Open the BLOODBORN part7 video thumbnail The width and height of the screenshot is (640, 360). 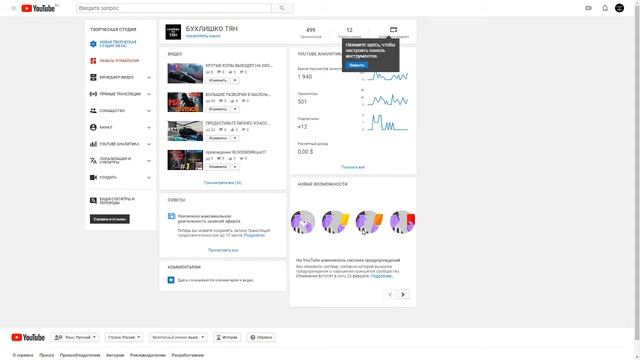coord(185,160)
